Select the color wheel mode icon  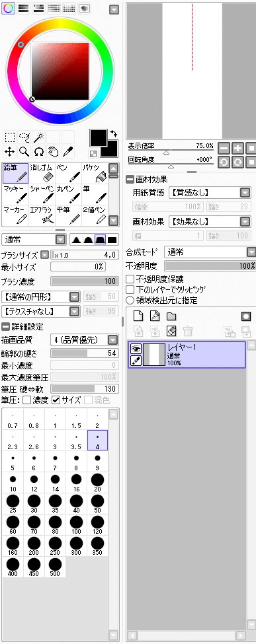point(8,8)
